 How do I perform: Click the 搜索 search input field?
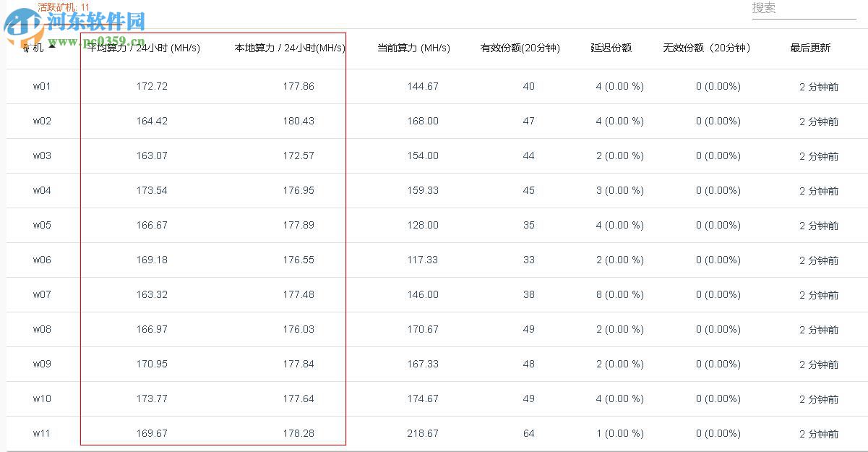click(803, 9)
